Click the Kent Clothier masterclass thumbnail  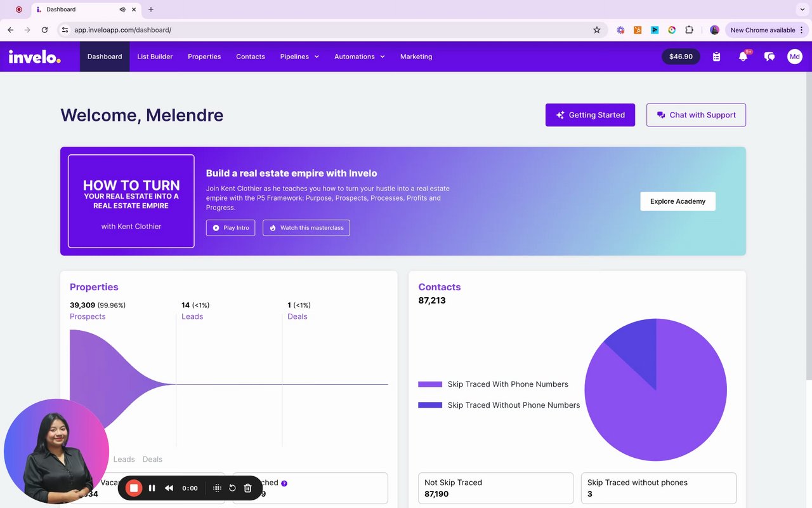click(x=131, y=201)
